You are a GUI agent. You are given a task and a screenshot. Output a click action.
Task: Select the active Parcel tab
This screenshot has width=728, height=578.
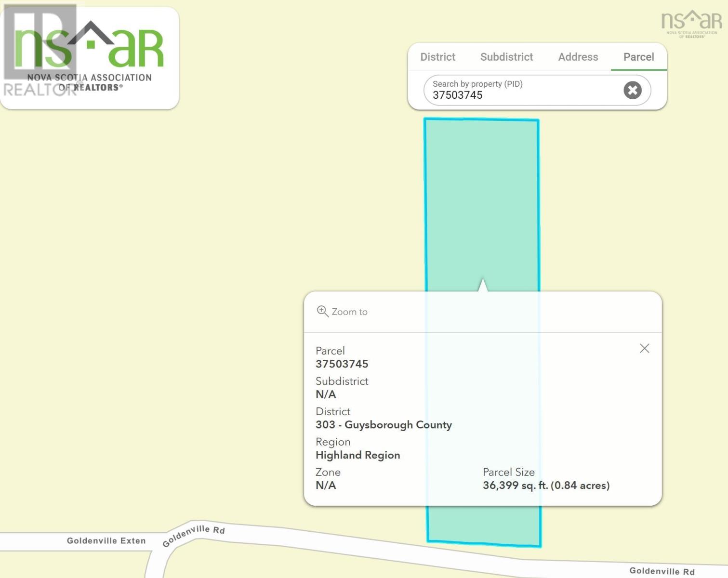coord(638,56)
